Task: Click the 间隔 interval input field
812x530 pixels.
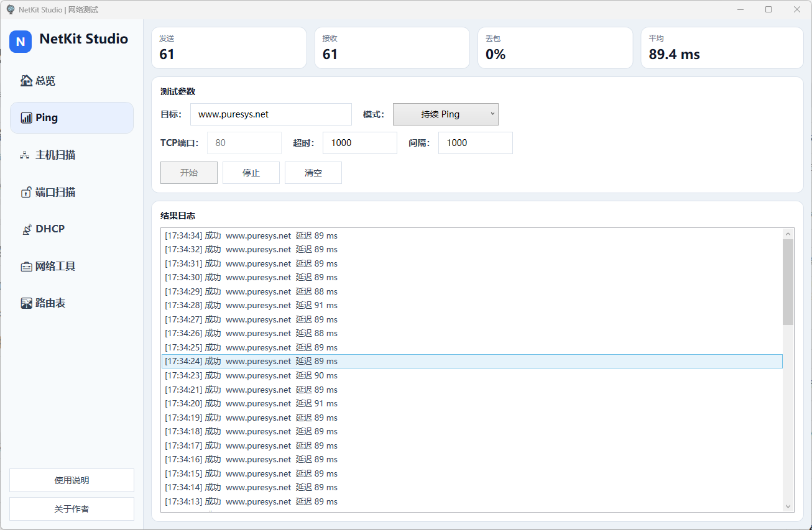Action: (475, 143)
